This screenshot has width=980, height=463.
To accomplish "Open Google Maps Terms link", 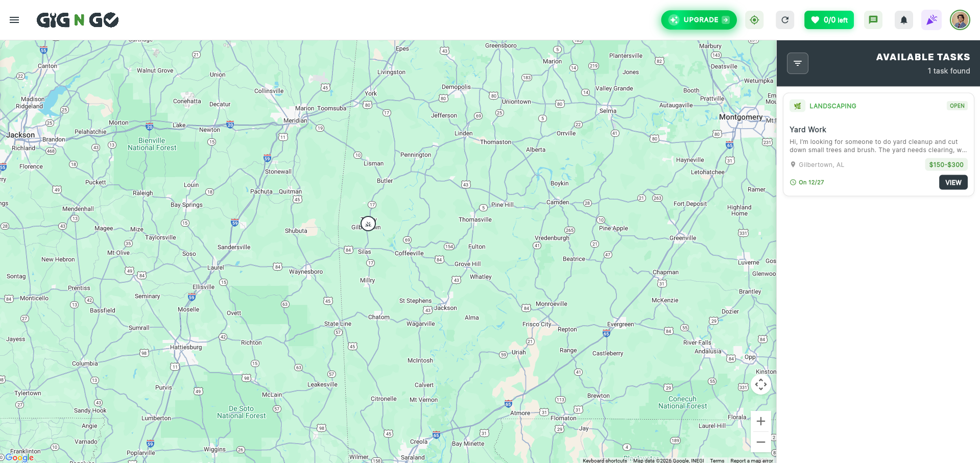I will coord(717,460).
